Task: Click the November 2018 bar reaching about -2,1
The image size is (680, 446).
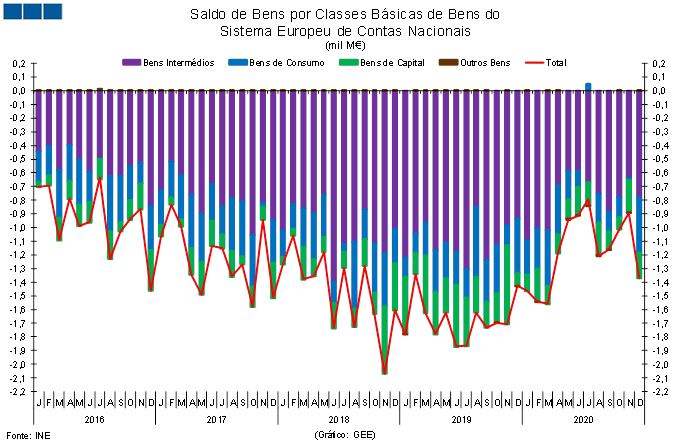Action: point(385,232)
